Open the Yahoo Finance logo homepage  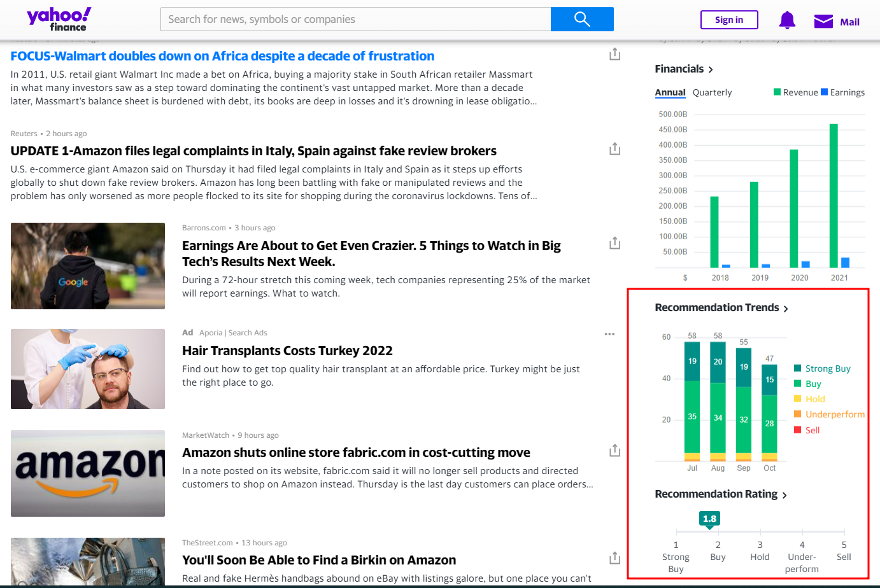click(59, 19)
